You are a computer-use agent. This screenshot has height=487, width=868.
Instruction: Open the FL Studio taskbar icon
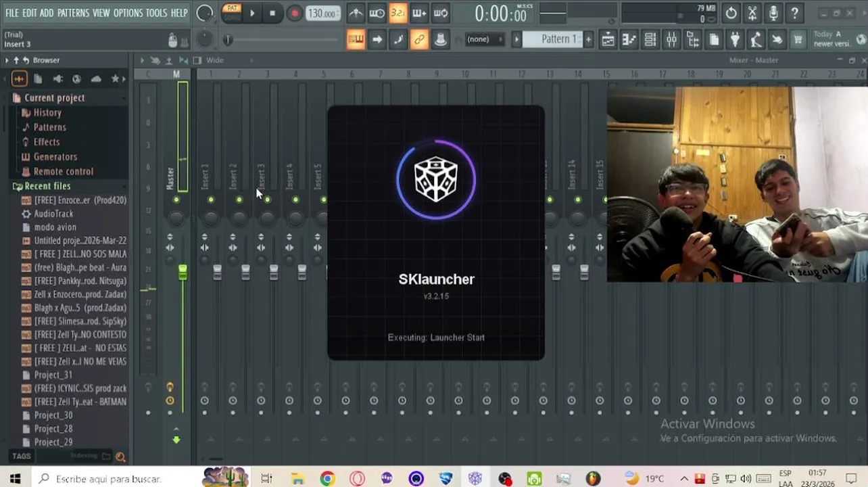click(x=593, y=478)
